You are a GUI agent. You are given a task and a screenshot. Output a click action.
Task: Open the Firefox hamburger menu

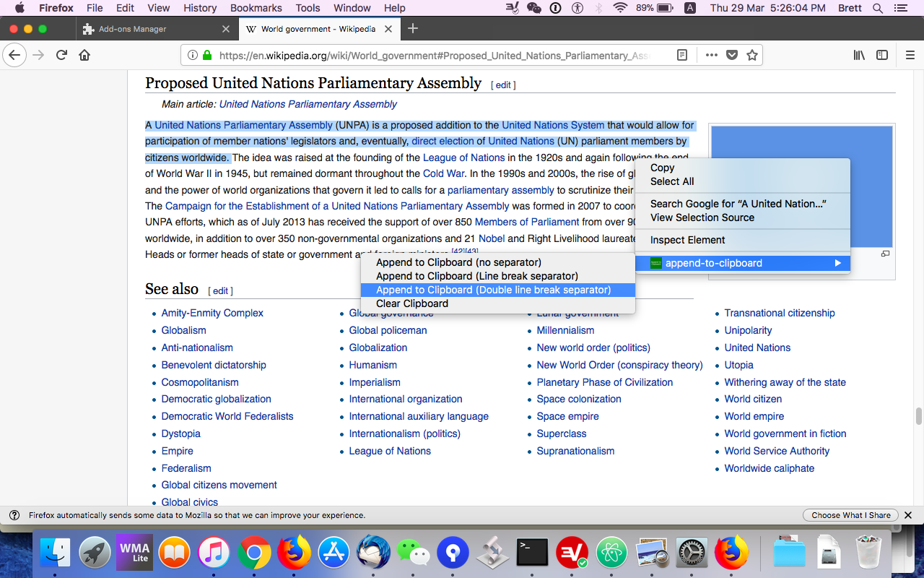click(910, 55)
